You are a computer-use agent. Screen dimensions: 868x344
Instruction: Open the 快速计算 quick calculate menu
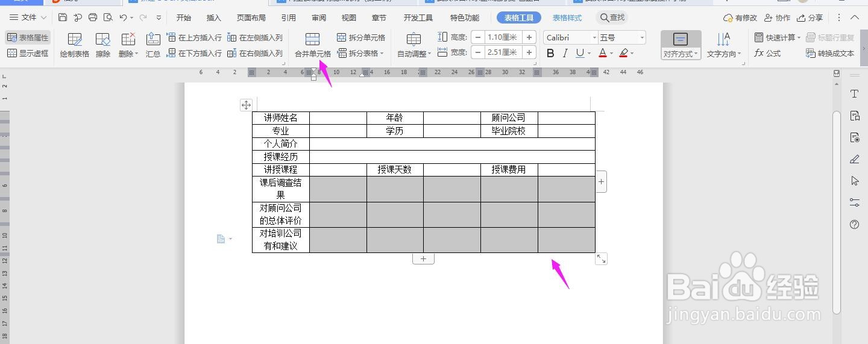click(x=778, y=37)
